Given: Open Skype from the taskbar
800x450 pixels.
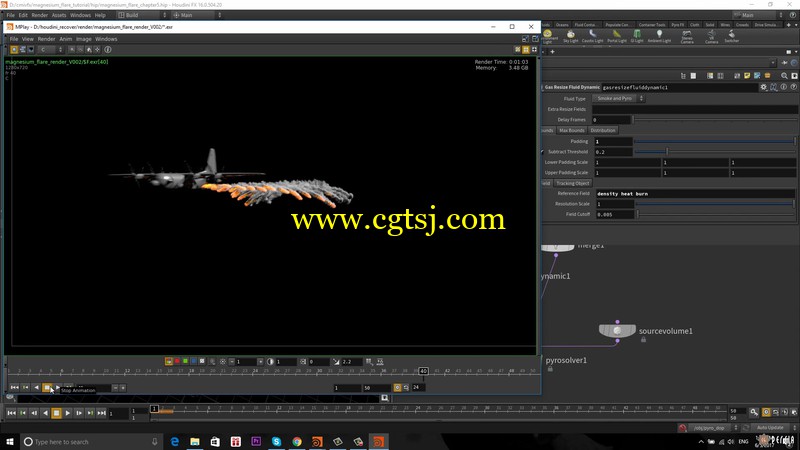Looking at the screenshot, I should pyautogui.click(x=277, y=441).
